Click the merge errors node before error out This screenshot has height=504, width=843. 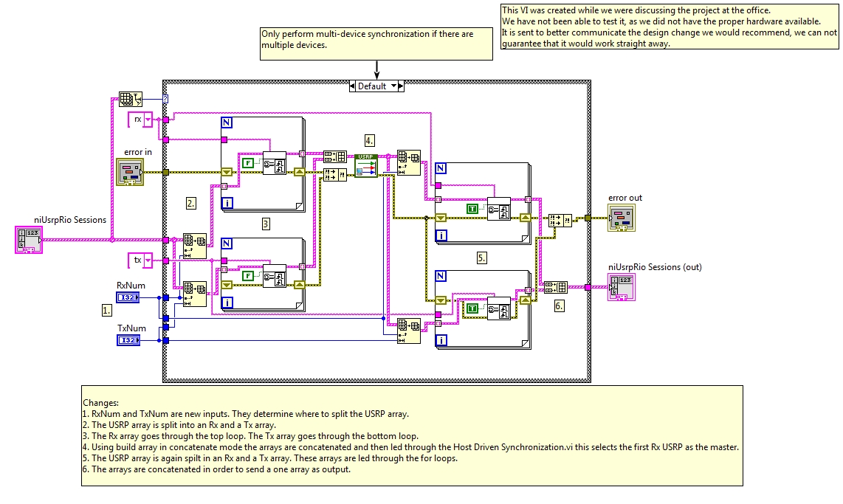click(560, 219)
